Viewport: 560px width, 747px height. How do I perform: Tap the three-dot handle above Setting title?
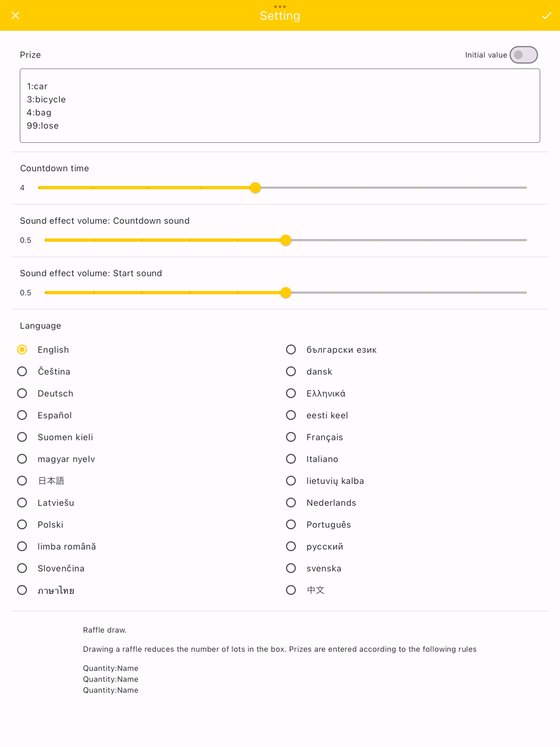pyautogui.click(x=280, y=7)
